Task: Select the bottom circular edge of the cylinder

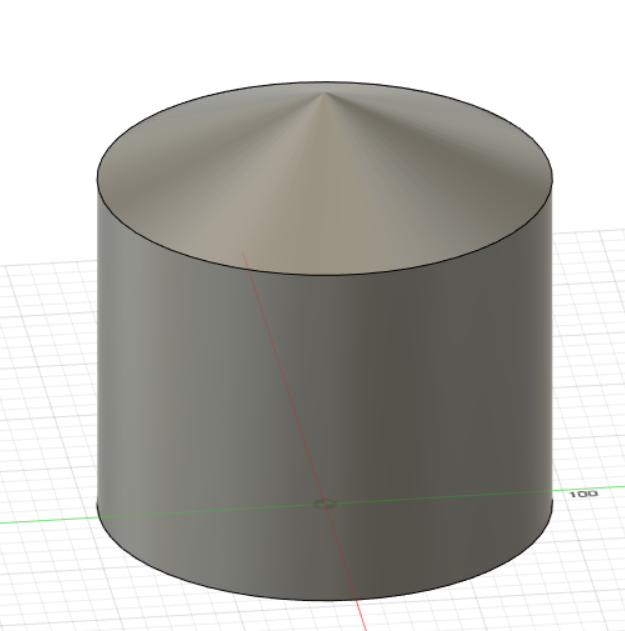Action: (x=325, y=600)
